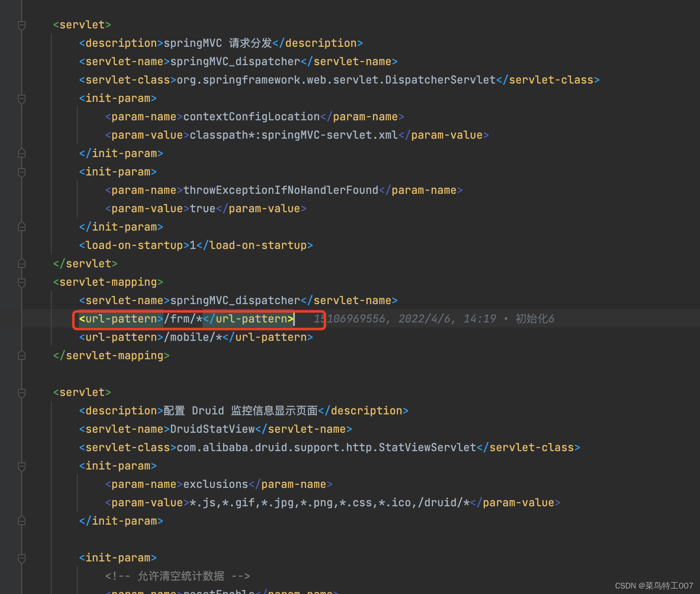Collapse the init-param containing throwExceptionIfNoHandlerFound
The width and height of the screenshot is (700, 594).
point(22,172)
